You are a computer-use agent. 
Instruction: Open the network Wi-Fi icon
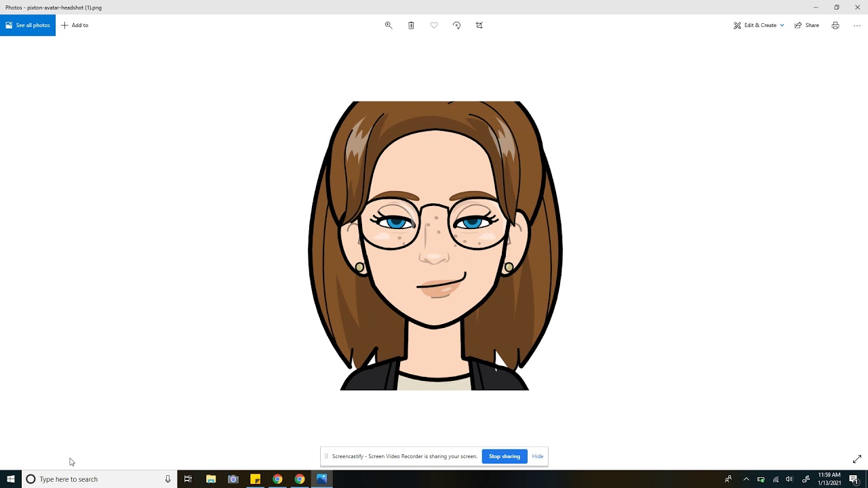(x=776, y=479)
